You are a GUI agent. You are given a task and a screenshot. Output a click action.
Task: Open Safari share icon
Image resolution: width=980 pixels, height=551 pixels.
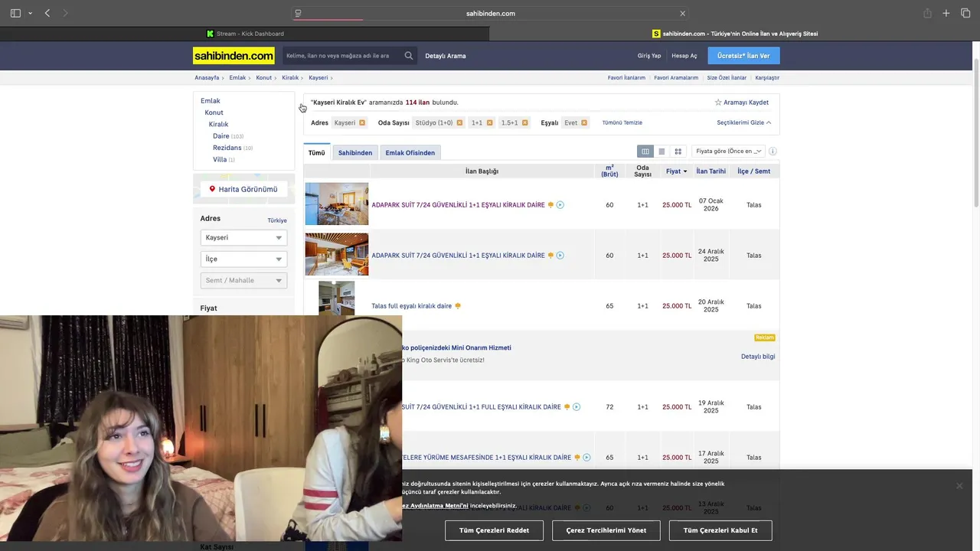[927, 13]
